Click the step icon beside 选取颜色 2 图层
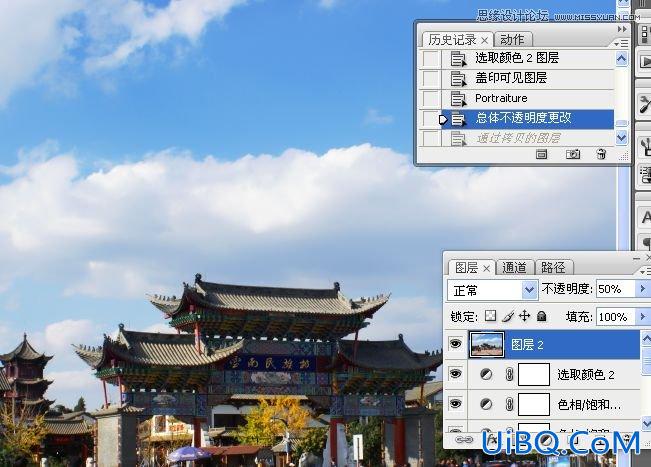 click(x=458, y=59)
